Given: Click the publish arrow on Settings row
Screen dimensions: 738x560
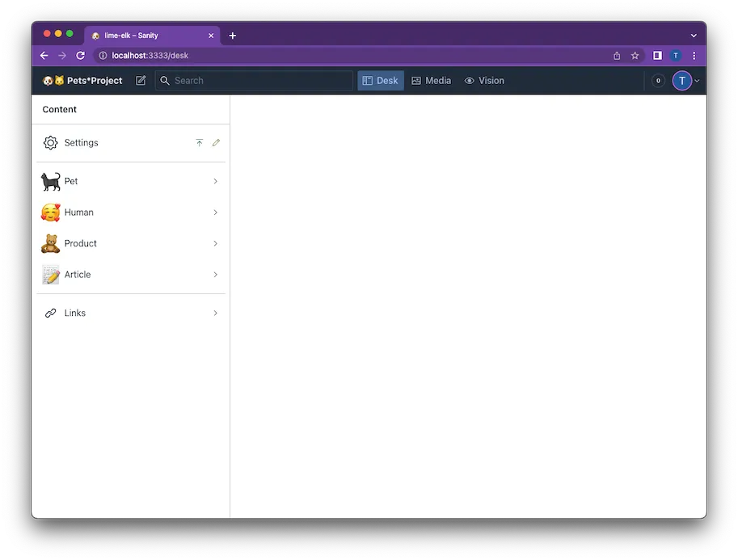Looking at the screenshot, I should pos(199,142).
